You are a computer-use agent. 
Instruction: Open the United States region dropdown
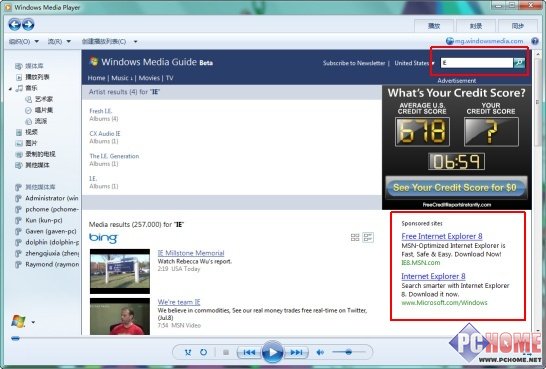click(x=414, y=63)
